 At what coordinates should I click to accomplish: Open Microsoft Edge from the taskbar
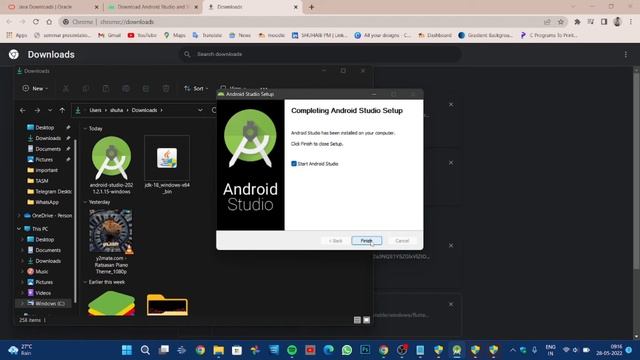pos(329,350)
